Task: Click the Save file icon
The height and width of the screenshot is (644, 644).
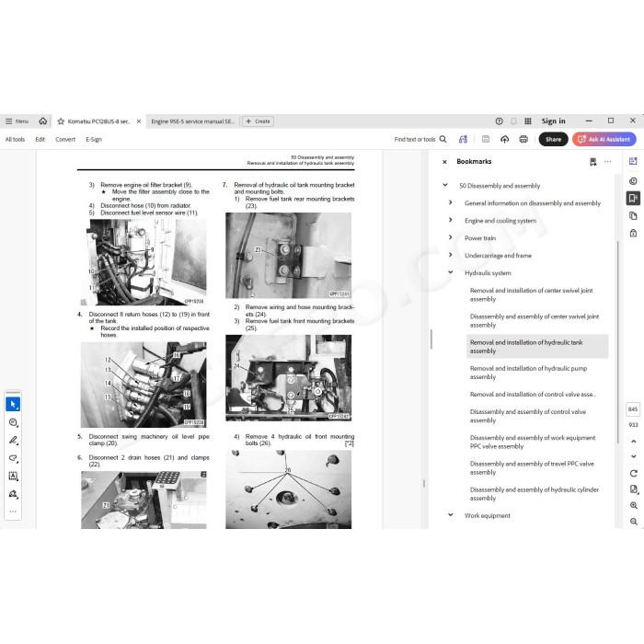Action: coord(486,139)
